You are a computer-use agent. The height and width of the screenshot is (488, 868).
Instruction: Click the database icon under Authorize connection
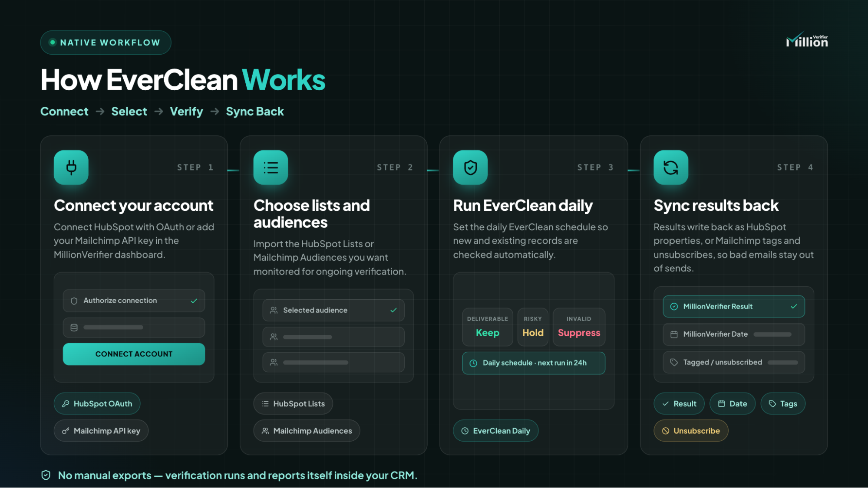74,328
